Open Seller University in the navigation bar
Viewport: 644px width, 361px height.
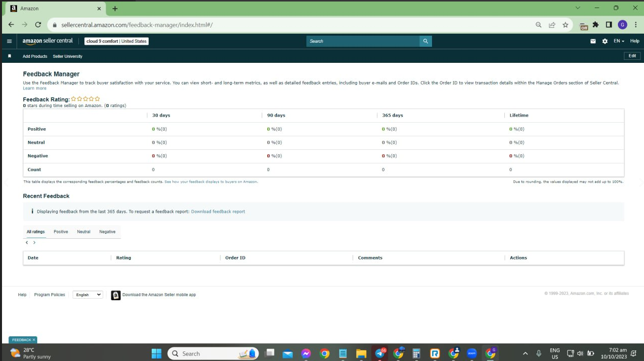pos(67,56)
